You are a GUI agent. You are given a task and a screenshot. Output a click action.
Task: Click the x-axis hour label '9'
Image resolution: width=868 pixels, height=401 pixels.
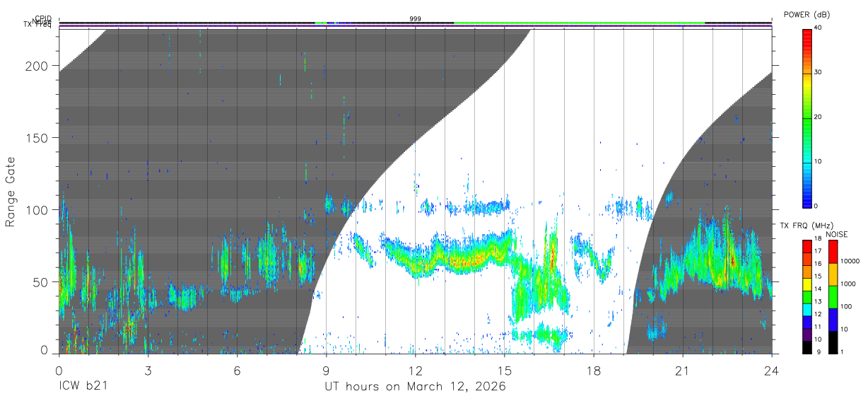326,370
